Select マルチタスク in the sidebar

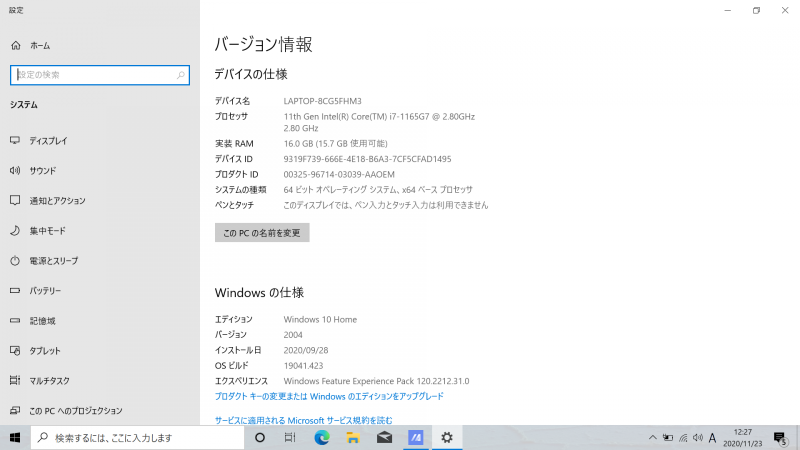point(40,381)
